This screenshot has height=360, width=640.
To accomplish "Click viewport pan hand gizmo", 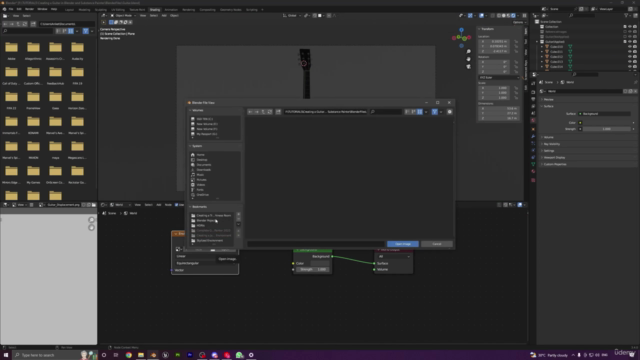I will 468,59.
